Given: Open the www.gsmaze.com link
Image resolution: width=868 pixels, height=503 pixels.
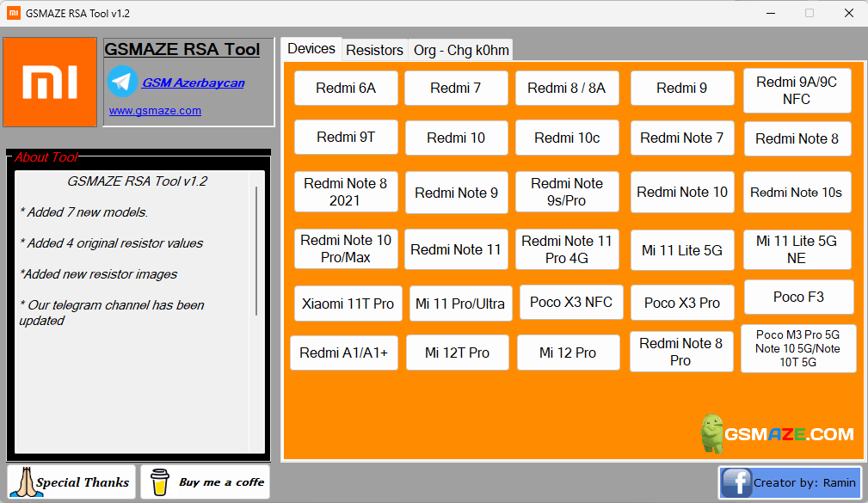Looking at the screenshot, I should [154, 110].
